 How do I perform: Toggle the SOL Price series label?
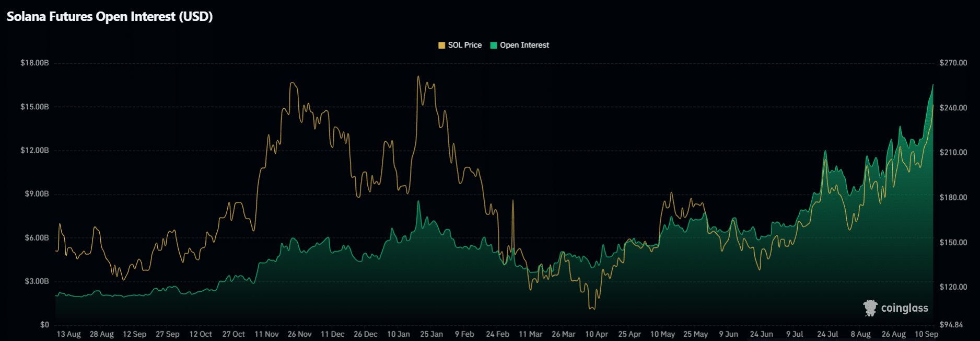coord(464,46)
